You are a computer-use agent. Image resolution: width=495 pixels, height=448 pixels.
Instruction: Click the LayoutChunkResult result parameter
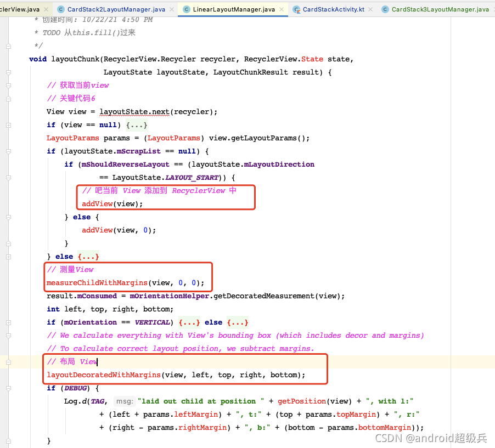coord(266,72)
